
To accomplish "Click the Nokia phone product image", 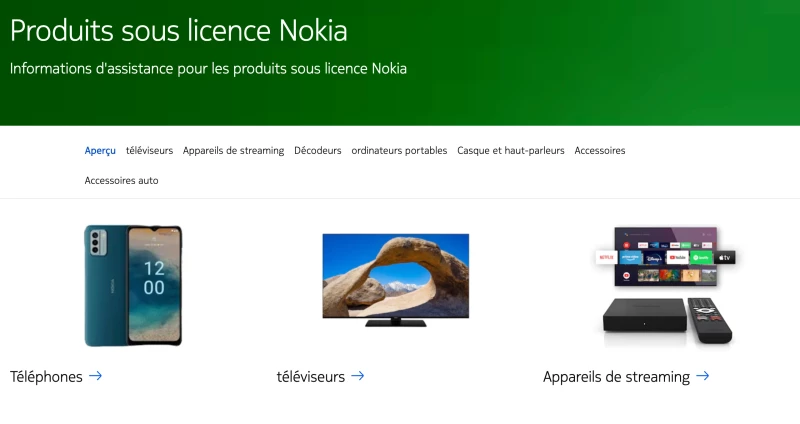I will (x=133, y=286).
